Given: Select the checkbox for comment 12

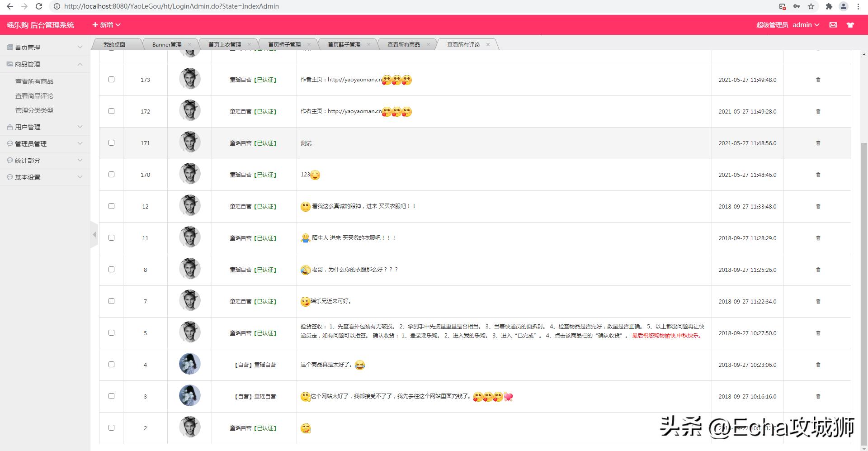Looking at the screenshot, I should tap(111, 206).
